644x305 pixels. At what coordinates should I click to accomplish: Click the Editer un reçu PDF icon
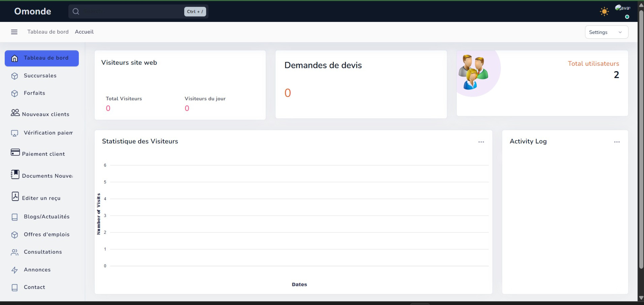pos(15,196)
